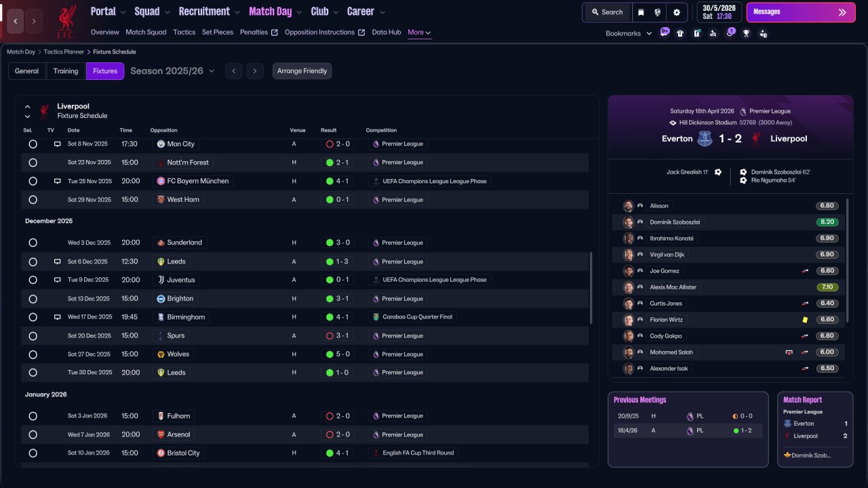Open the Portal dropdown menu
868x488 pixels.
click(108, 12)
